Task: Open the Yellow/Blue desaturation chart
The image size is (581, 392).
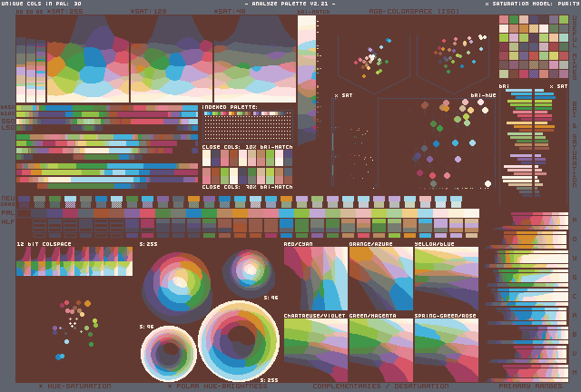Action: [446, 280]
